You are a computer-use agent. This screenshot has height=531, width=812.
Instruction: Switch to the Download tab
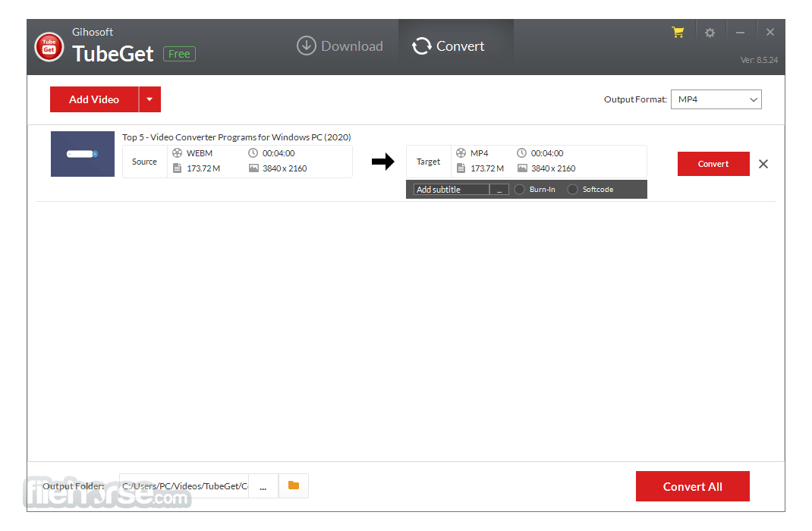tap(340, 46)
